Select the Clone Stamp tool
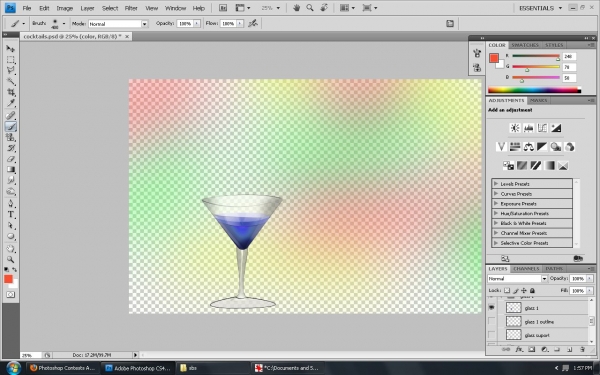Viewport: 600px width, 375px height. click(10, 137)
